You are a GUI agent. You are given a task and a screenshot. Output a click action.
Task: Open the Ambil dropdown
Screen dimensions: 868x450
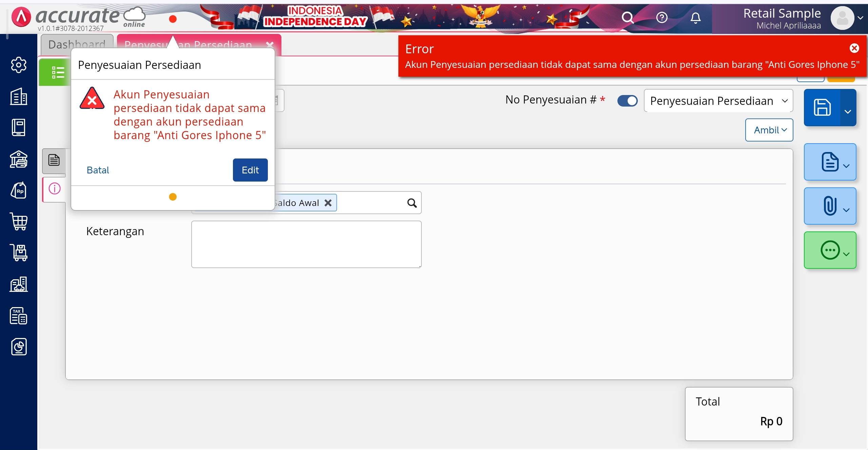coord(769,130)
